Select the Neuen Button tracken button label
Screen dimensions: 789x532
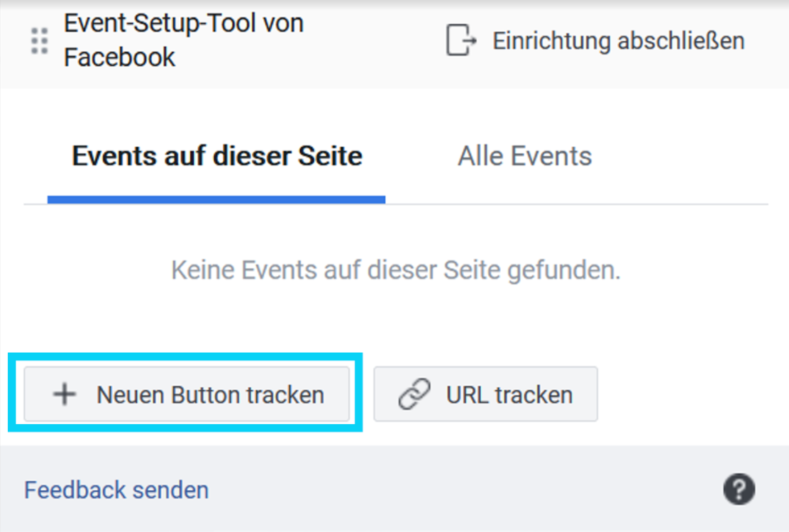[x=210, y=394]
